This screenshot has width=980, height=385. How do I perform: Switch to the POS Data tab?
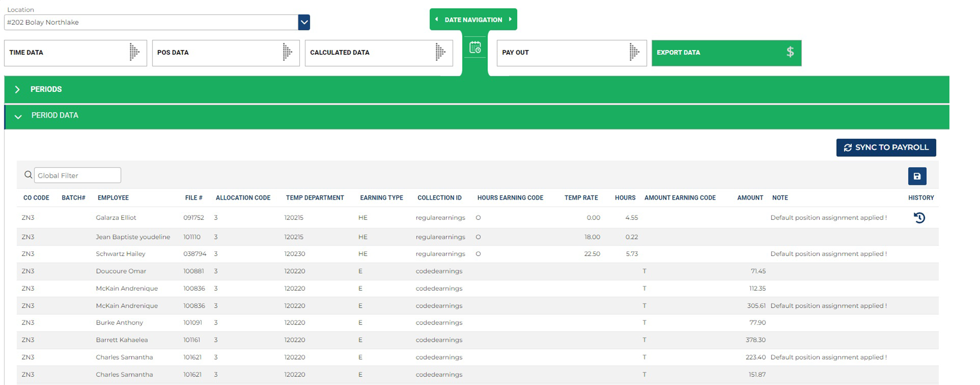tap(225, 52)
